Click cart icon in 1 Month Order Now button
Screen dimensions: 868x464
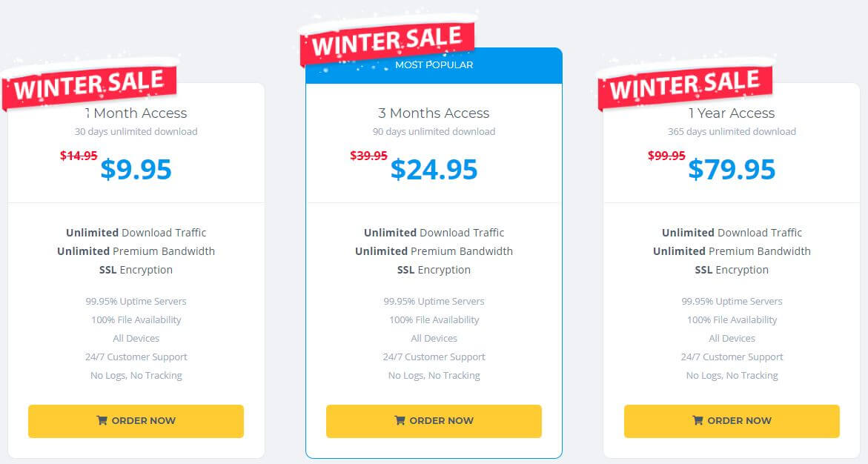tap(102, 420)
